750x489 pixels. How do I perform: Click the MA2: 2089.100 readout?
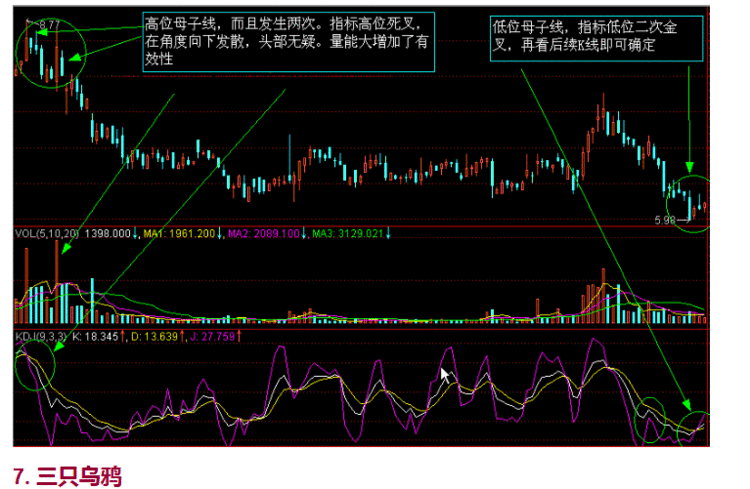pos(264,233)
